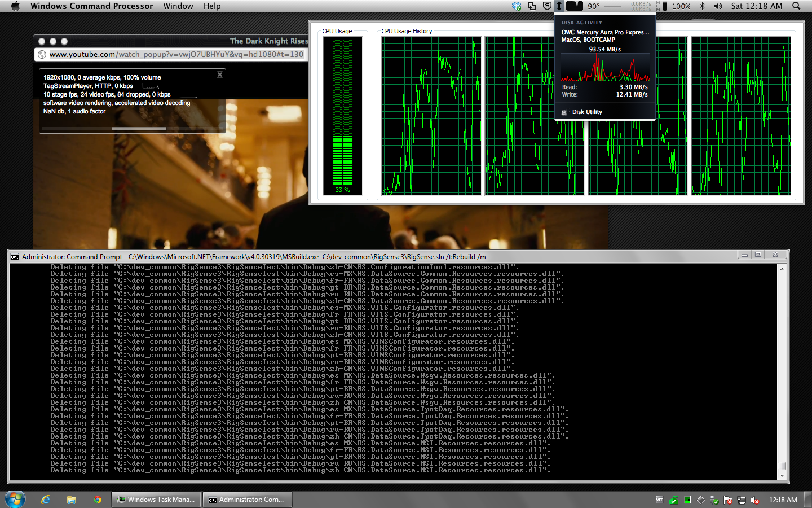Click the Boot Camp diamond tray icon
The width and height of the screenshot is (812, 508).
click(x=700, y=500)
